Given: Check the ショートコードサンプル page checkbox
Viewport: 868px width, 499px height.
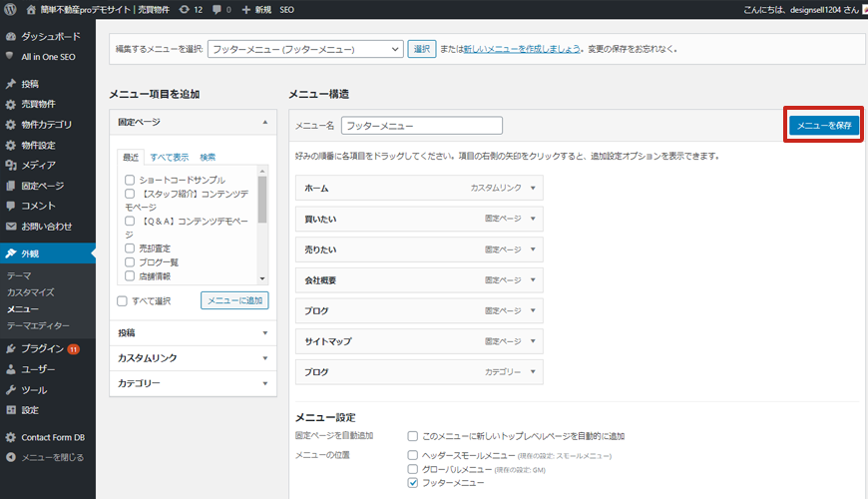Looking at the screenshot, I should (x=130, y=180).
